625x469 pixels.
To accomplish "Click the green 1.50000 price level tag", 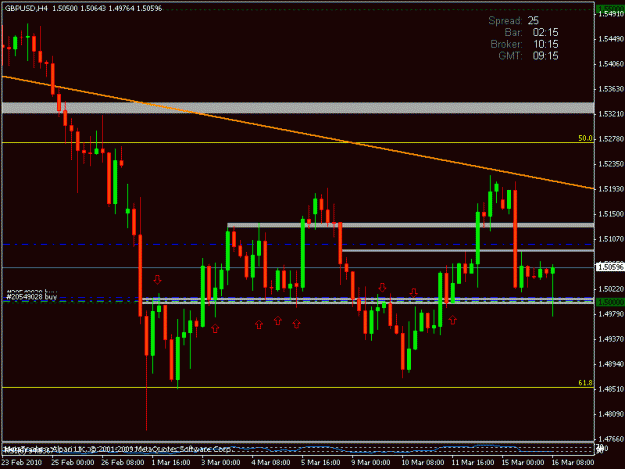I will tap(610, 302).
